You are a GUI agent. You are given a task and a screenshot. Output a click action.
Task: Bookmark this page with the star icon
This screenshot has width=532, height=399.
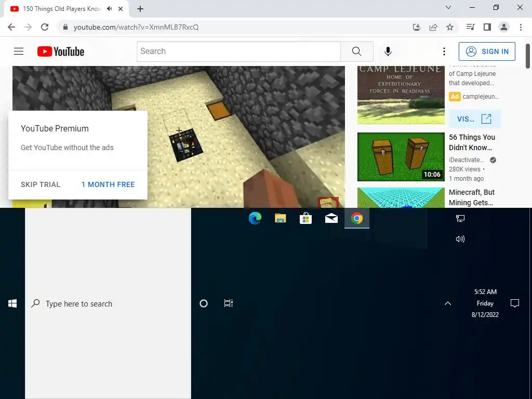coord(450,27)
